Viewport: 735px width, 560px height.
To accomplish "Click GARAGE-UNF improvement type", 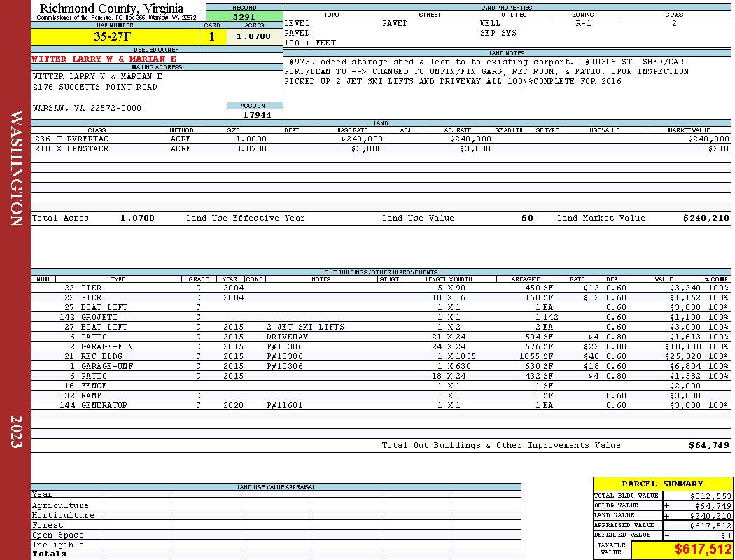I will point(107,367).
